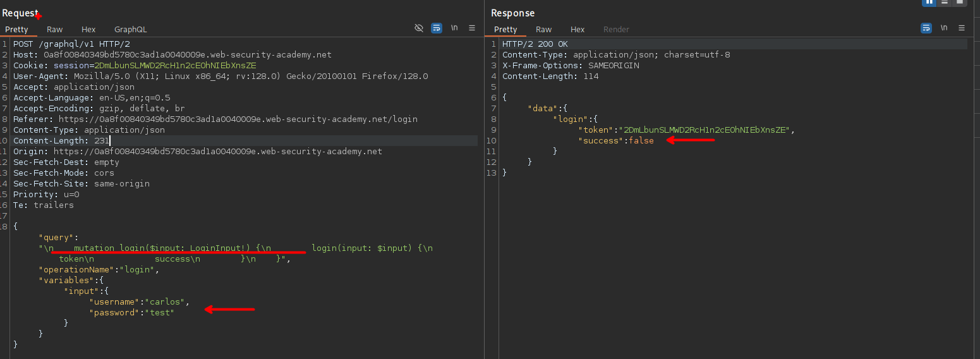Select combined tabbed layout icon
The height and width of the screenshot is (359, 980).
point(960,2)
